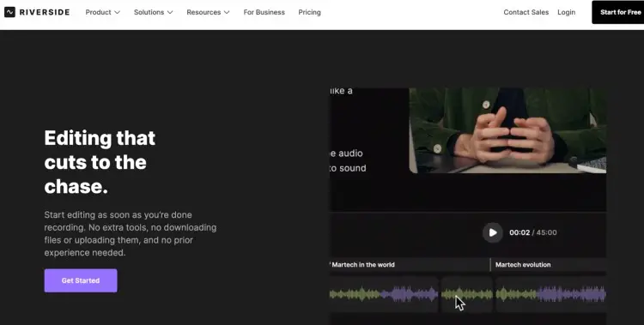Click the 'Editing that cuts to the chase.' heading
The width and height of the screenshot is (644, 325).
pyautogui.click(x=100, y=162)
